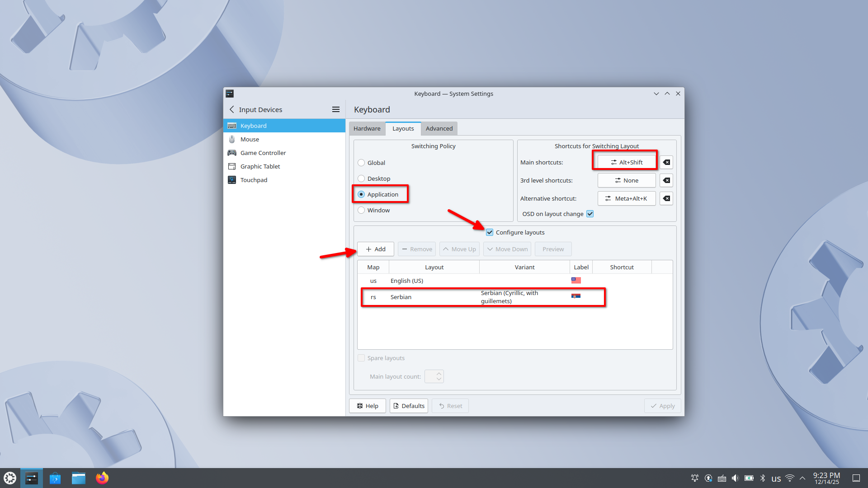868x488 pixels.
Task: Click the Defaults button
Action: coord(409,406)
